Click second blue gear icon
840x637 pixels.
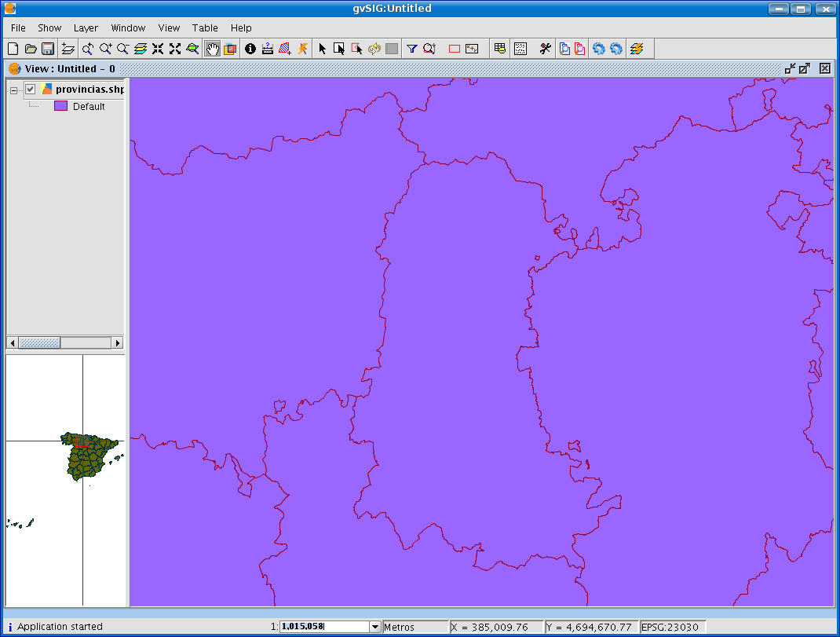(x=616, y=49)
